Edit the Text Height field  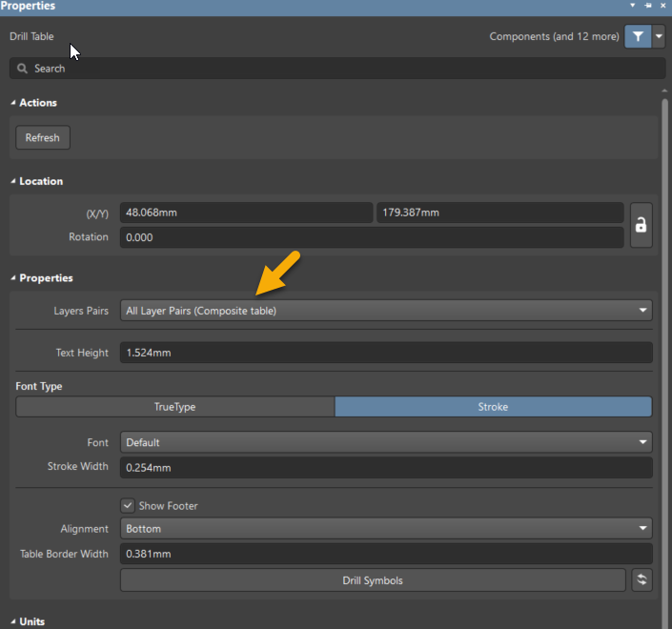click(x=386, y=353)
